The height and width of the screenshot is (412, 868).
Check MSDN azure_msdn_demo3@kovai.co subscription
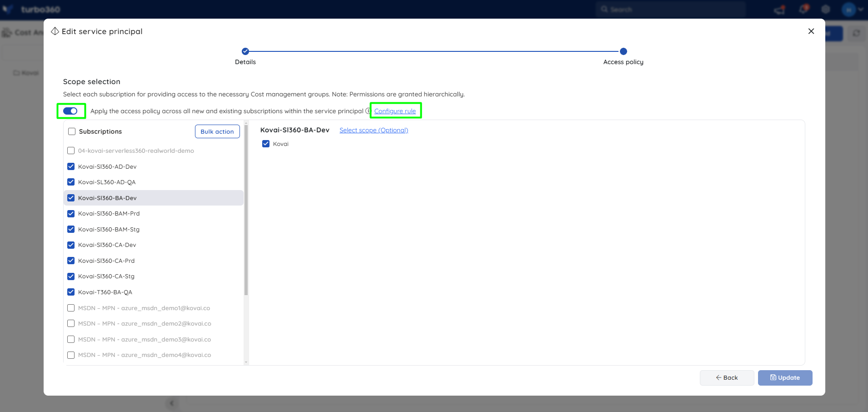[71, 339]
